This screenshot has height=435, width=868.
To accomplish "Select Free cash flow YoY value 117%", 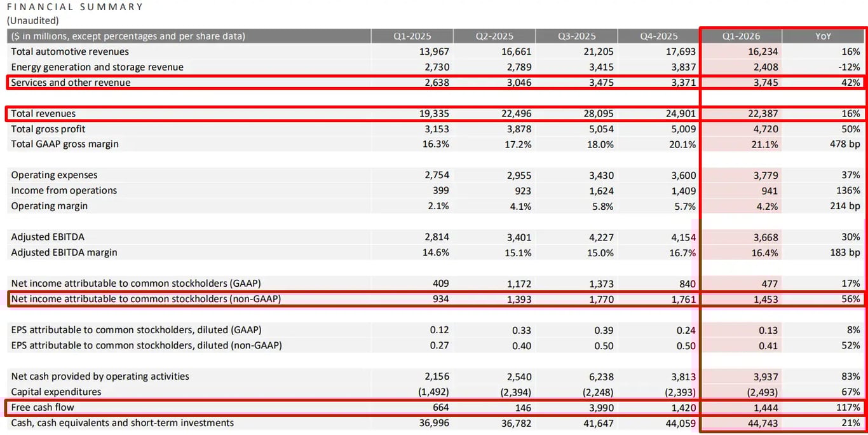I will tap(848, 408).
